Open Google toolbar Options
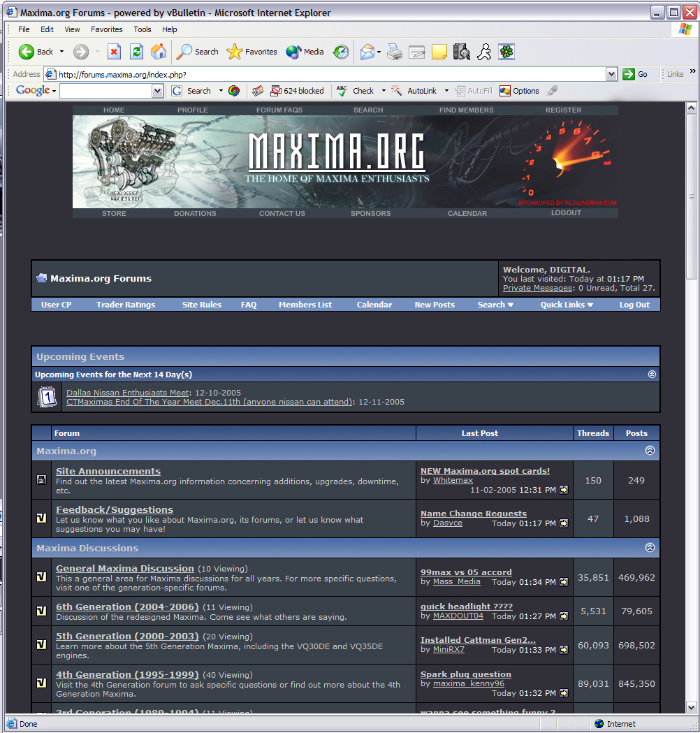This screenshot has height=733, width=700. pos(519,91)
